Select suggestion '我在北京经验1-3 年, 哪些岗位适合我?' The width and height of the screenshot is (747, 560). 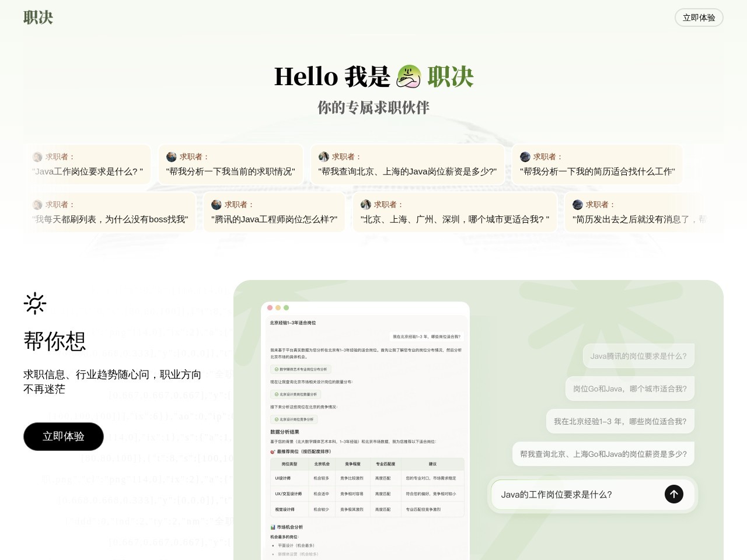pos(620,421)
